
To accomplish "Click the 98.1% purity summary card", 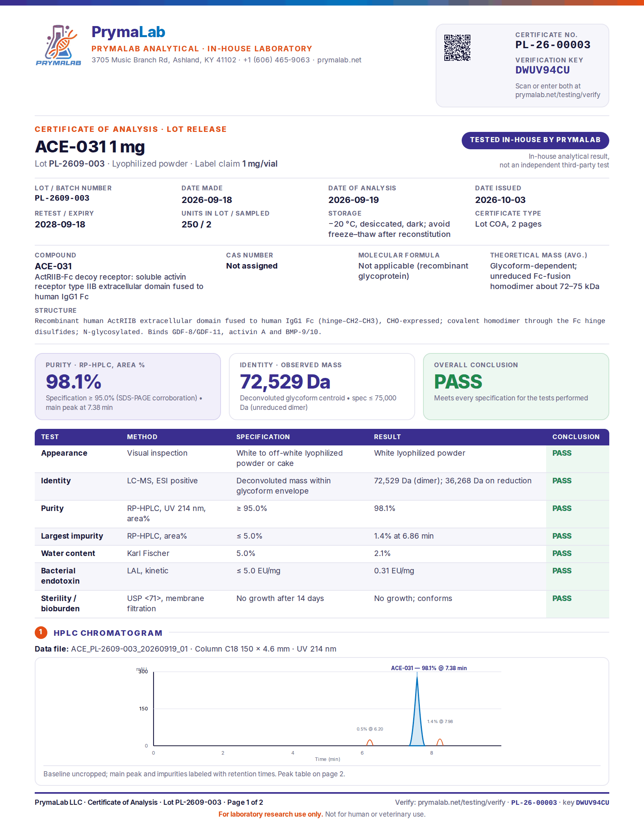I will [128, 387].
